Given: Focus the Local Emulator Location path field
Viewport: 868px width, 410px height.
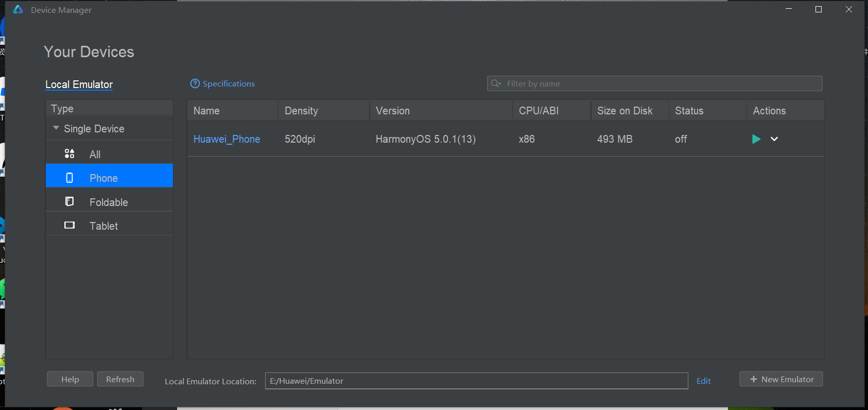Looking at the screenshot, I should 476,381.
